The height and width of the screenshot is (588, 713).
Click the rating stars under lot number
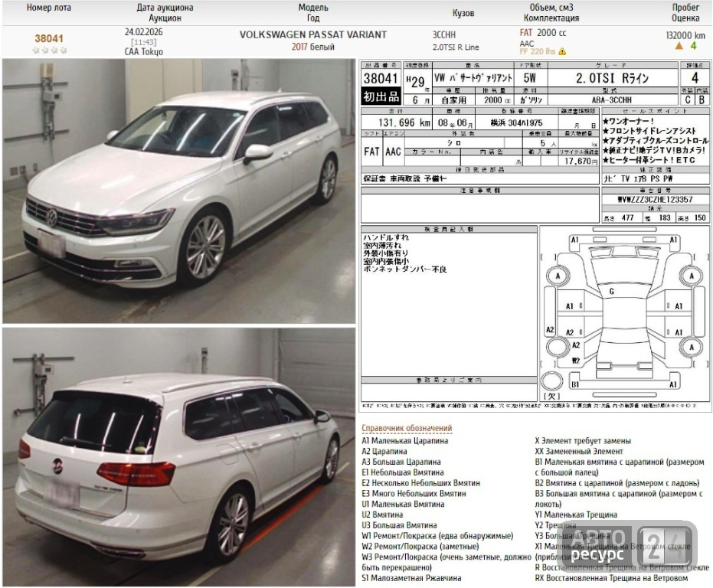coord(50,50)
